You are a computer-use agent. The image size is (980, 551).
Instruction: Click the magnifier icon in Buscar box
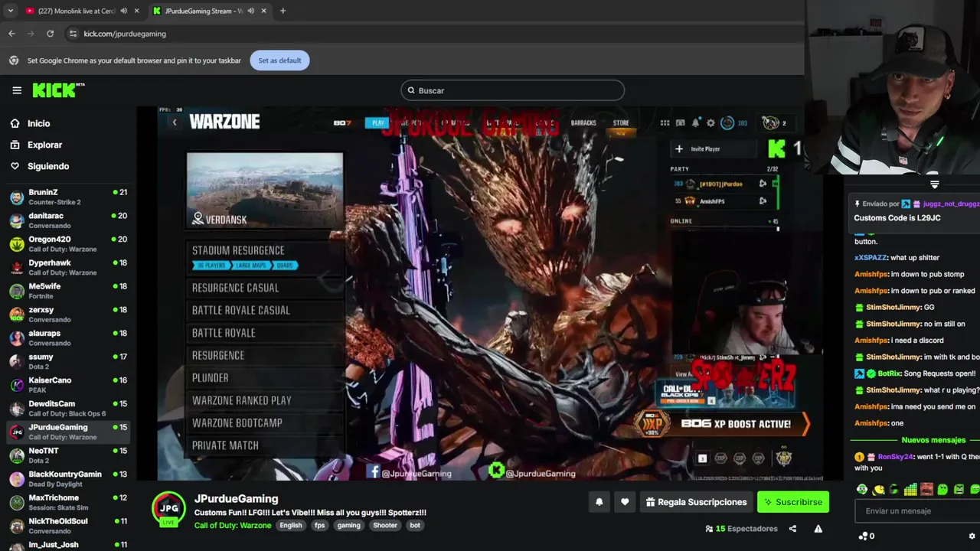point(411,90)
